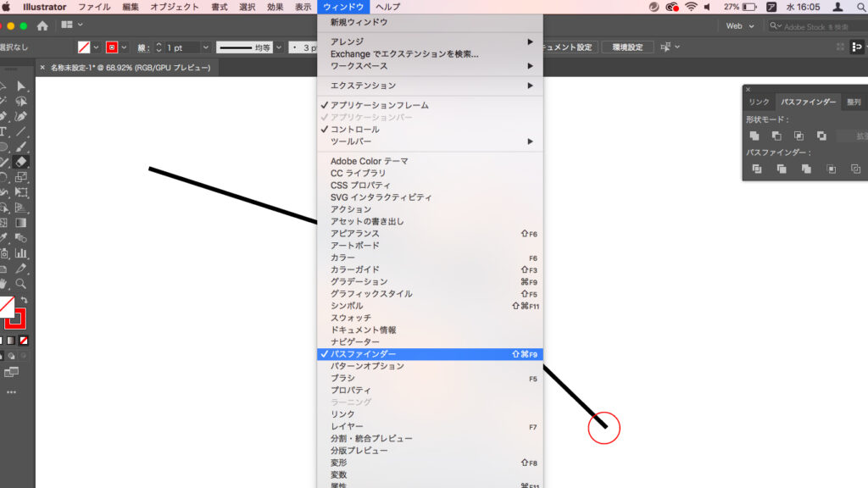
Task: Click the first Pathfinder divide icon
Action: (x=757, y=169)
